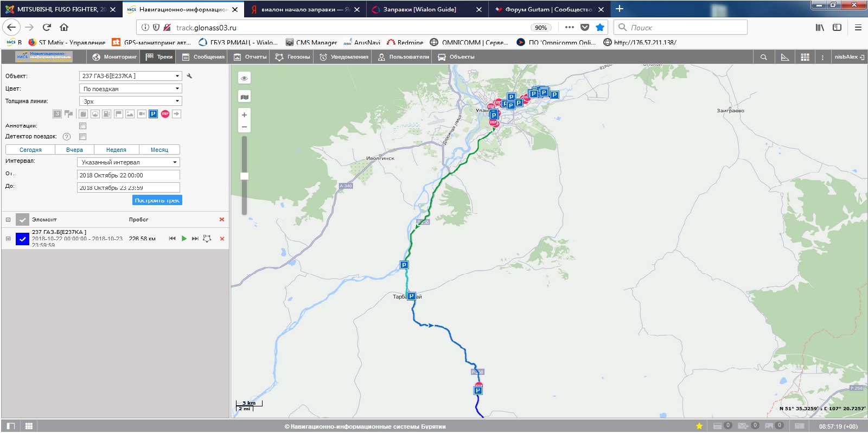Image resolution: width=868 pixels, height=433 pixels.
Task: Select the Неделя quick interval button
Action: tap(116, 150)
